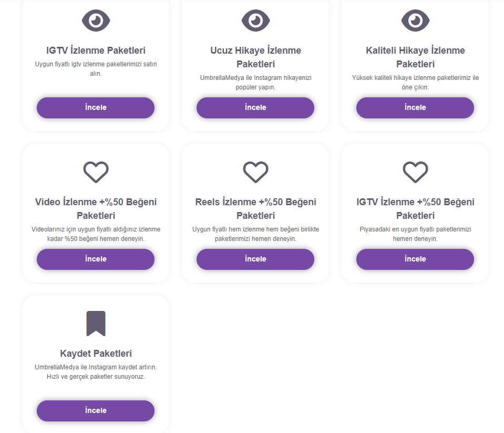Click the Video İzlenme +%50 Beğeni Paketleri title

click(96, 209)
